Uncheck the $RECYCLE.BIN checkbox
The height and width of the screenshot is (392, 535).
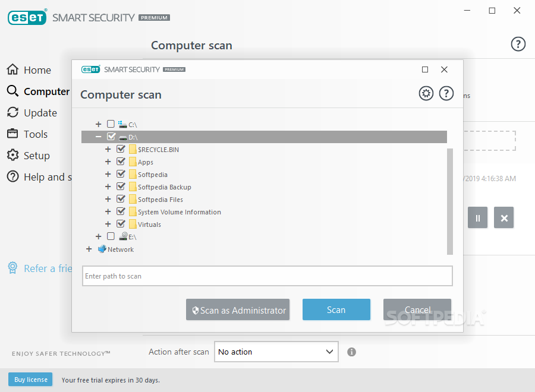pos(121,148)
